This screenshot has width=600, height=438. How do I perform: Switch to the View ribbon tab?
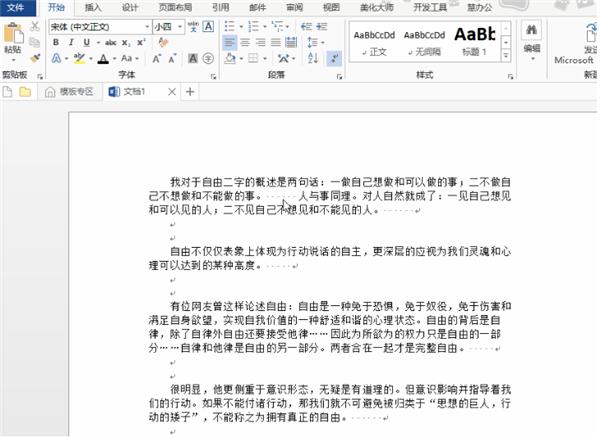331,7
